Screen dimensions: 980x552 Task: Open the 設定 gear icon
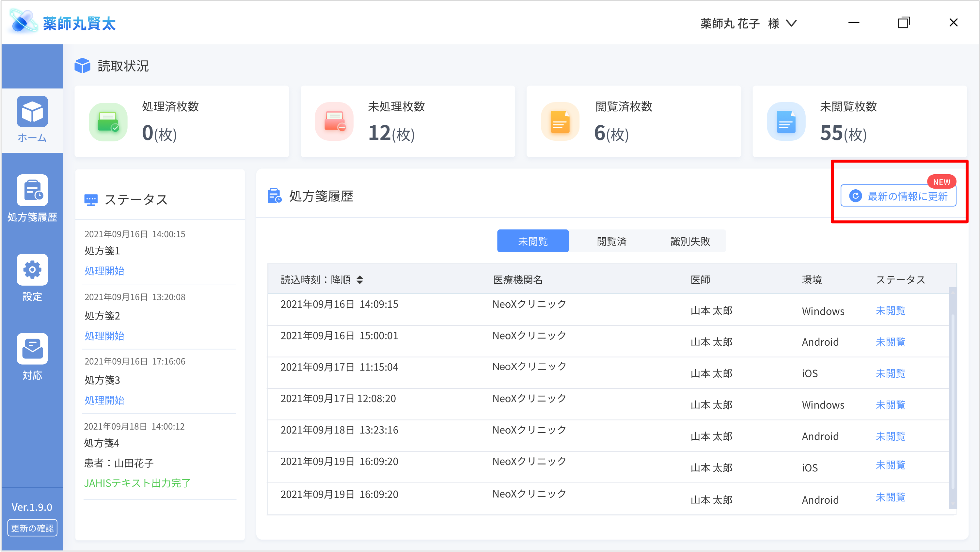[32, 269]
